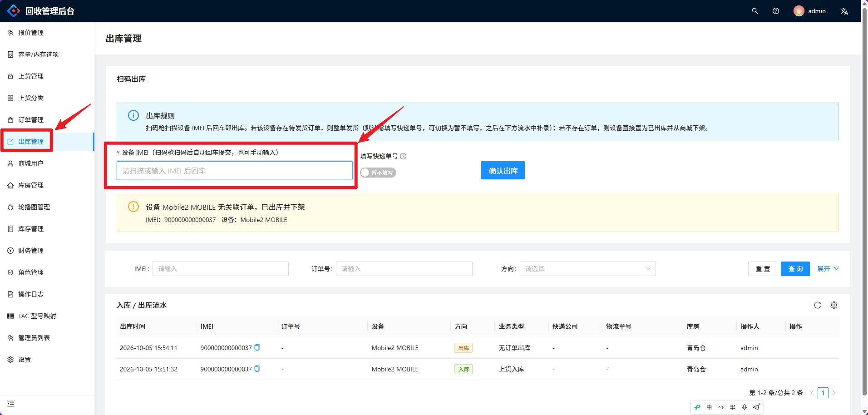
Task: Toggle the 暂不填写 express number switch
Action: click(378, 173)
